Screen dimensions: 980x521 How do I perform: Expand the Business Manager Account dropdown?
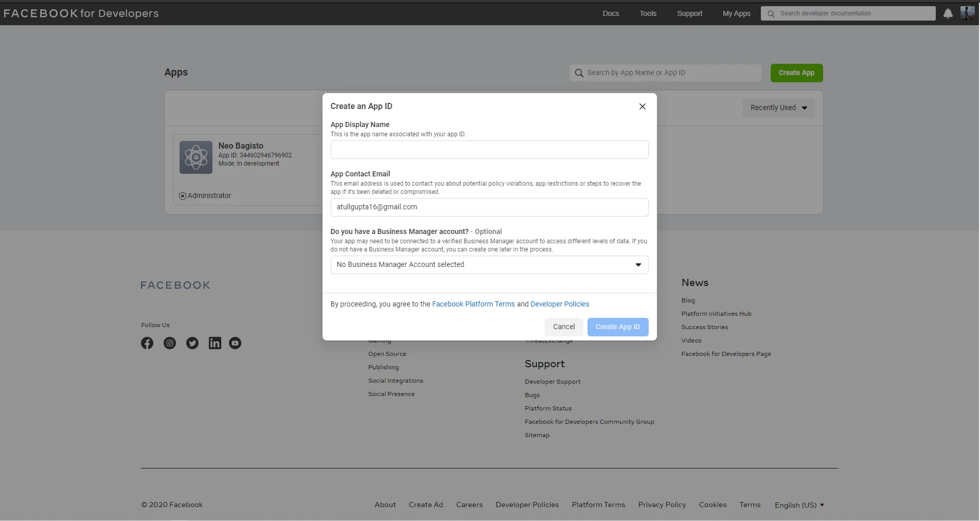pos(489,265)
